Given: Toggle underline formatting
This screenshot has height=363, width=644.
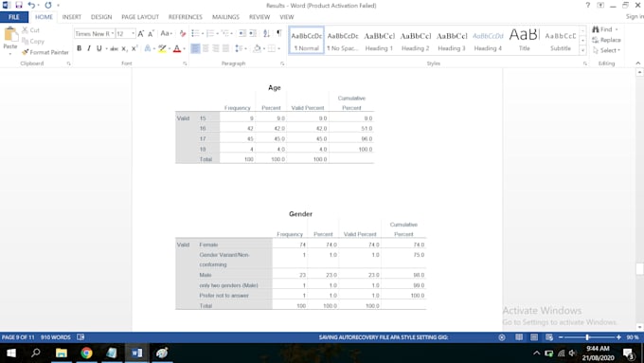Looking at the screenshot, I should pos(99,48).
